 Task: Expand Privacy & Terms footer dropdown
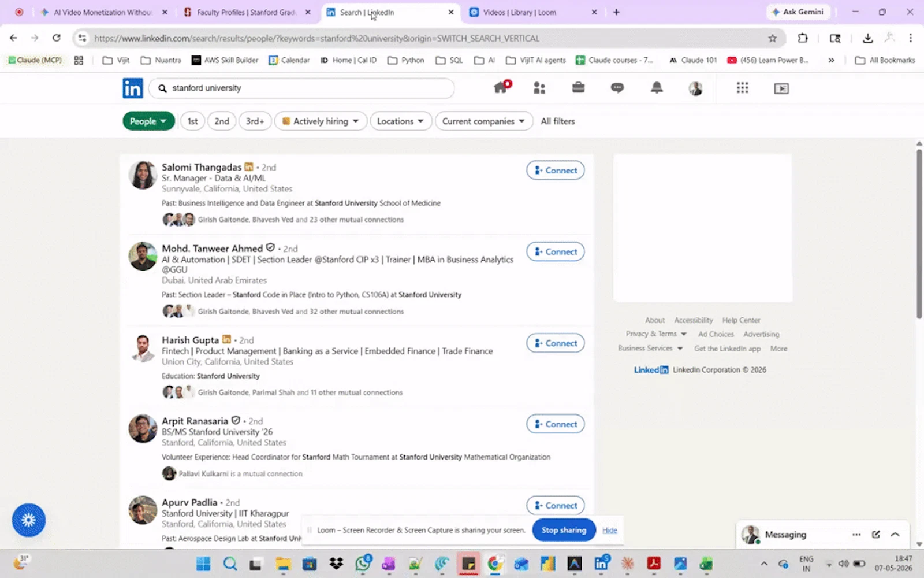[x=656, y=334]
